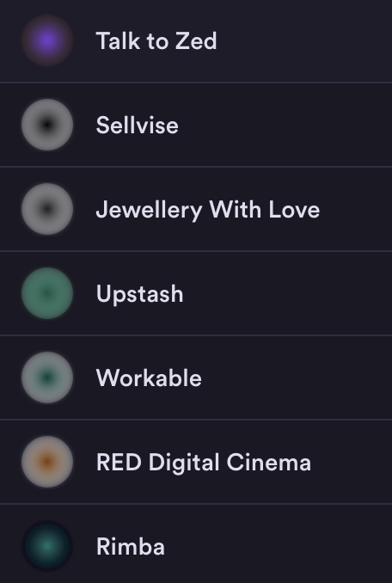392x583 pixels.
Task: Click empty area of the Workable row
Action: click(x=297, y=377)
